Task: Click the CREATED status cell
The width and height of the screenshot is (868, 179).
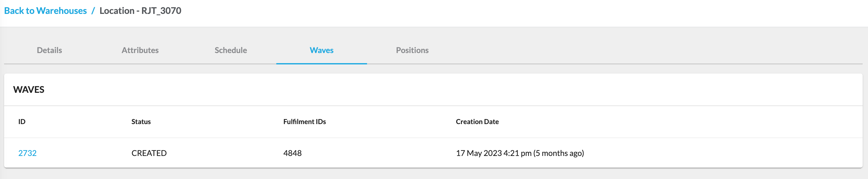Action: 149,153
